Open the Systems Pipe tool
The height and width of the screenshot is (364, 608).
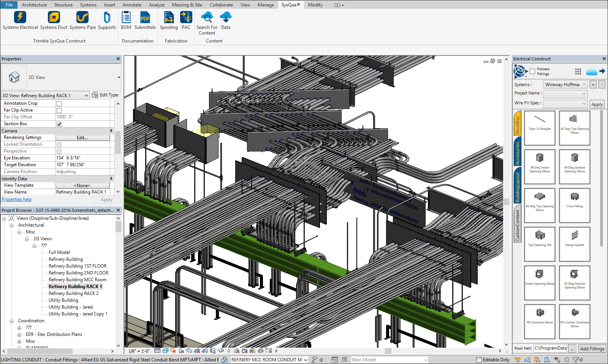coord(82,20)
